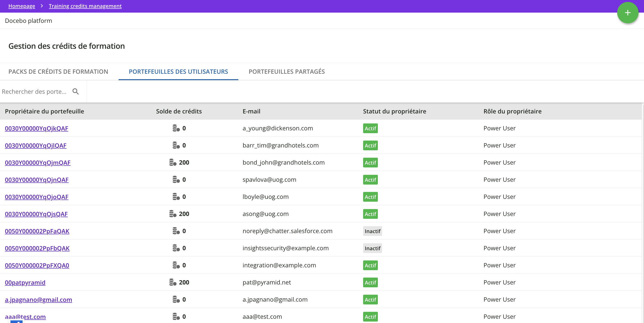Click coins icon in aaa@test.com row
The image size is (644, 323).
176,317
